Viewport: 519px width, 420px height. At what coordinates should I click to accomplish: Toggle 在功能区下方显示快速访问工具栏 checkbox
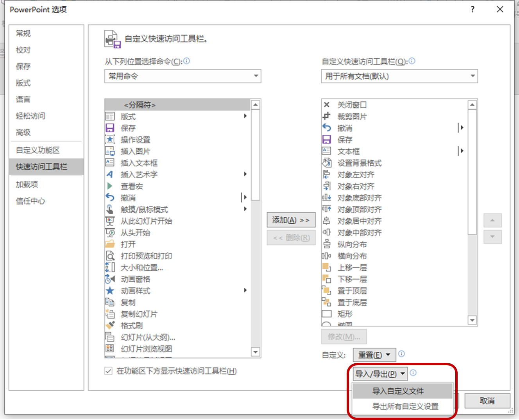(x=109, y=371)
